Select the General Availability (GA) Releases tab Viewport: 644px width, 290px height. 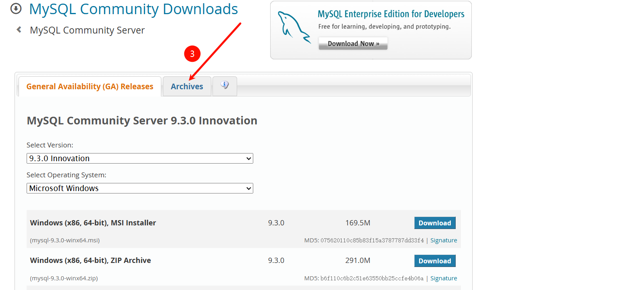90,86
